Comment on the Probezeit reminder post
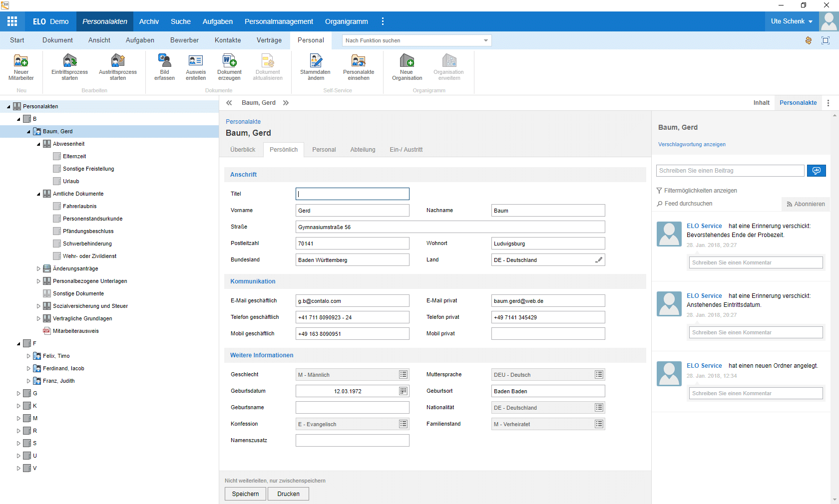 click(x=756, y=262)
